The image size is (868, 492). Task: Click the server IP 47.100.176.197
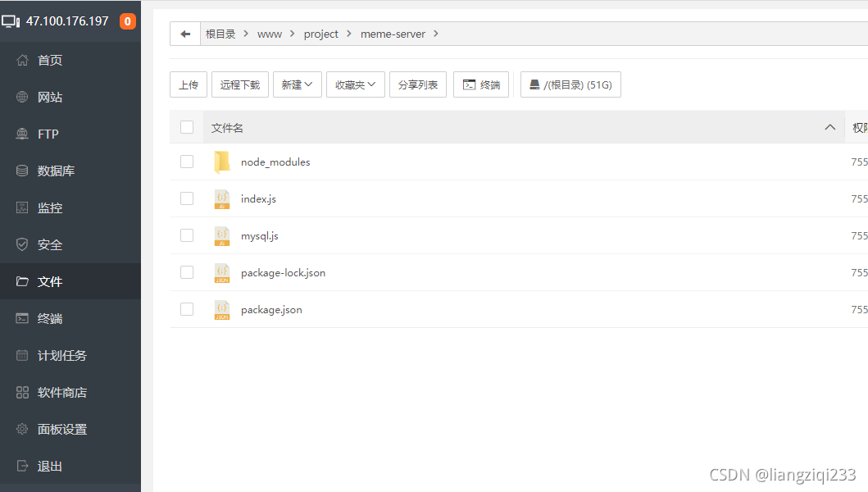pyautogui.click(x=67, y=21)
